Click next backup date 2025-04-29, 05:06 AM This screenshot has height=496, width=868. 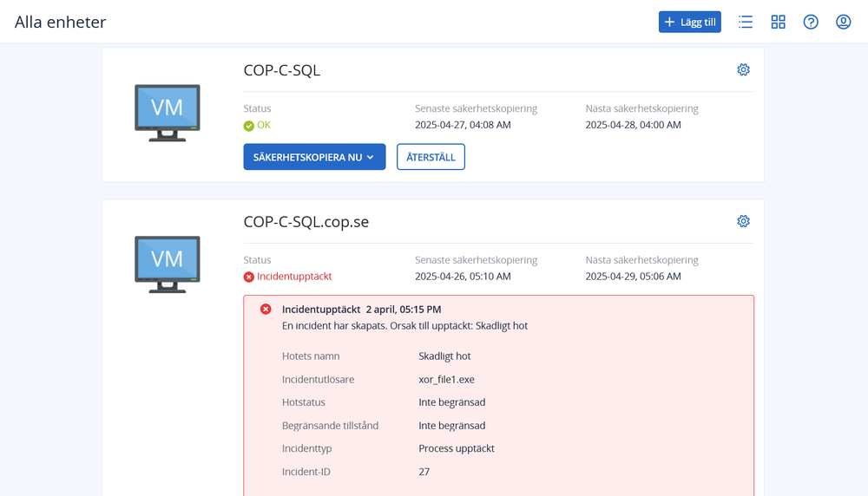tap(634, 277)
